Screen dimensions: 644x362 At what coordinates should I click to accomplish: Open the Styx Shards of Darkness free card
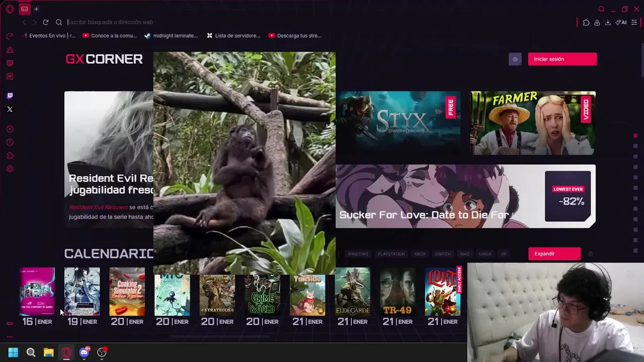398,123
